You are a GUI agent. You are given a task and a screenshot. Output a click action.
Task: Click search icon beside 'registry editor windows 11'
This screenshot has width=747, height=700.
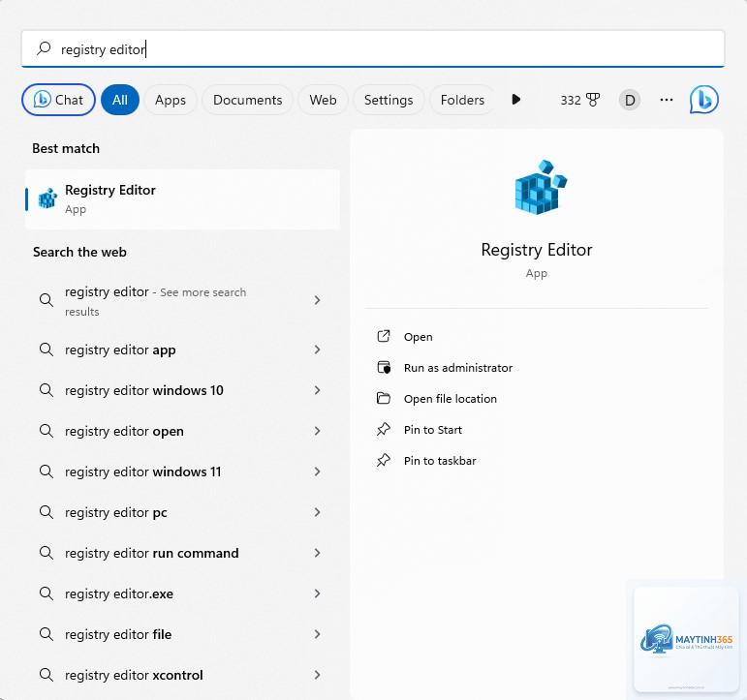click(47, 472)
